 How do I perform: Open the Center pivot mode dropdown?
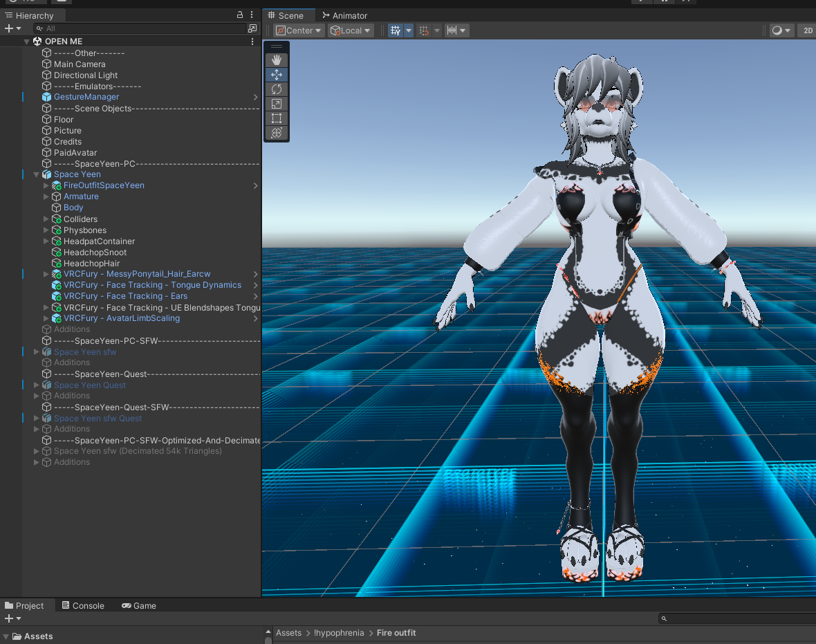299,30
